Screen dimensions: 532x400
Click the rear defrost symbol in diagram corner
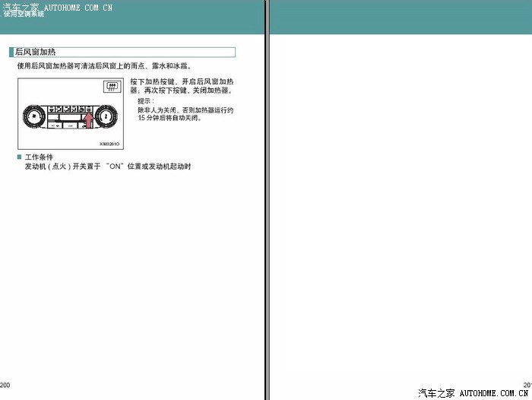coord(112,87)
